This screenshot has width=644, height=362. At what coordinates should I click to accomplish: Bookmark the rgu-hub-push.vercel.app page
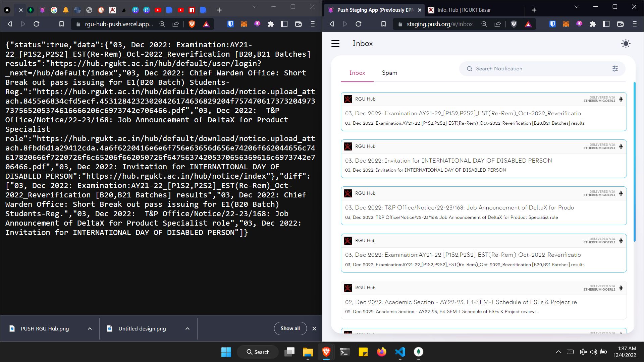pyautogui.click(x=61, y=24)
